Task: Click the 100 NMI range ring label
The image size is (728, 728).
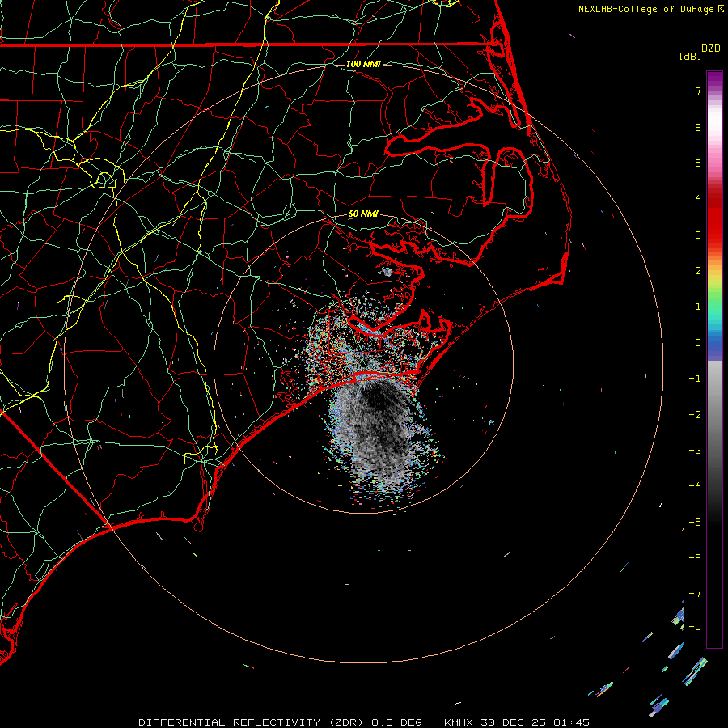Action: point(363,64)
